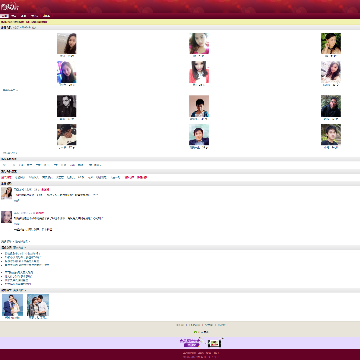
Task: Select the highlighted first navigation tab
Action: tap(4, 16)
